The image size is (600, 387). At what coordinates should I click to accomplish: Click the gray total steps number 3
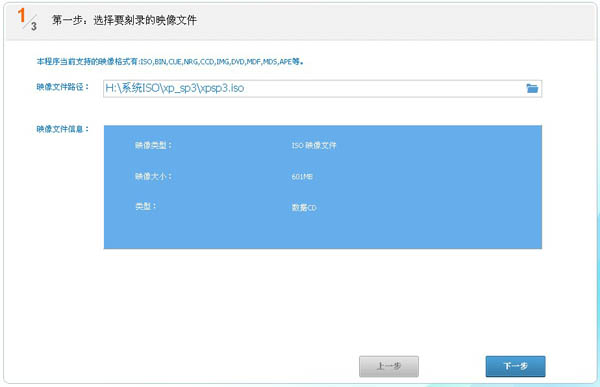tap(34, 26)
